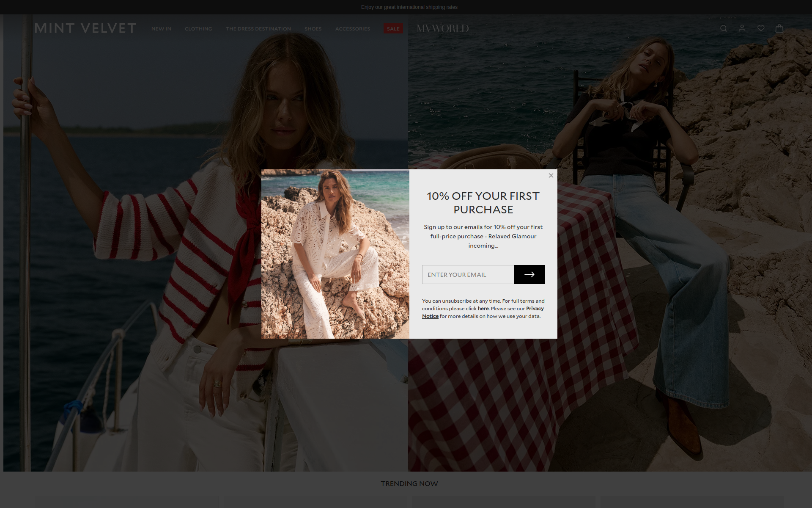
Task: Submit email with the arrow button
Action: [529, 275]
